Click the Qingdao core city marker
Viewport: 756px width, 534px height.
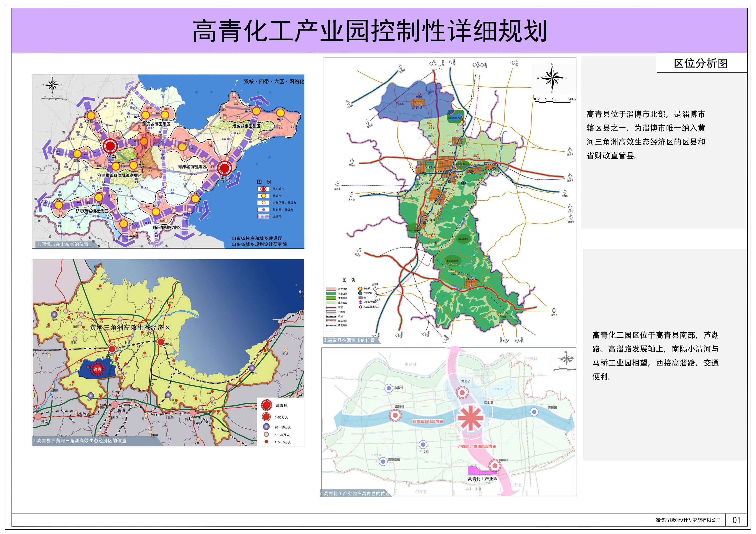point(224,168)
